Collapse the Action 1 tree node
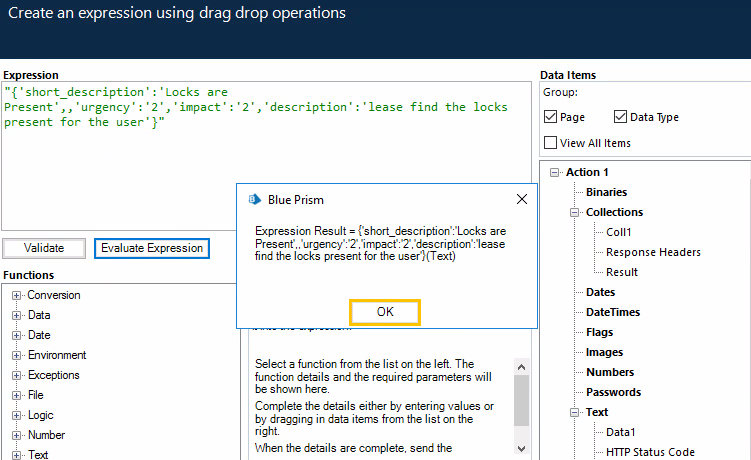 [555, 172]
